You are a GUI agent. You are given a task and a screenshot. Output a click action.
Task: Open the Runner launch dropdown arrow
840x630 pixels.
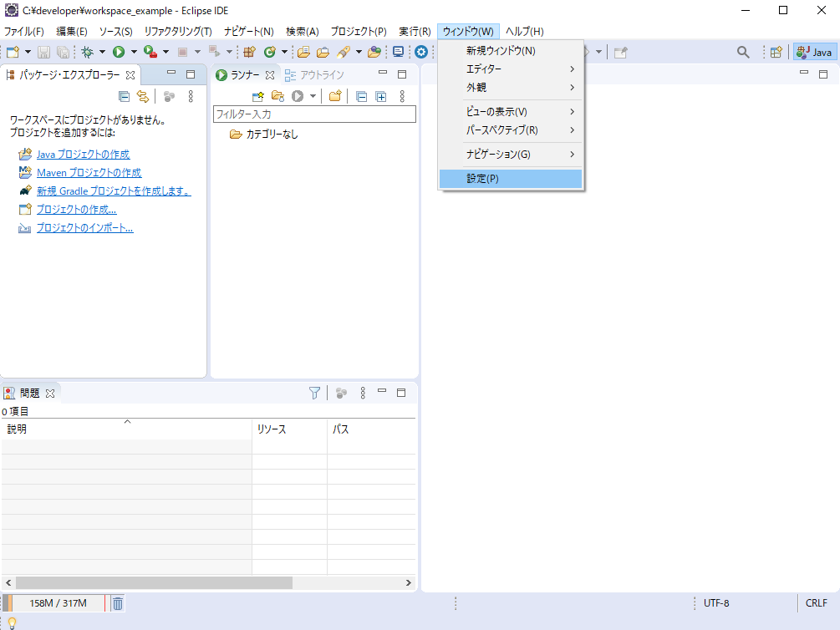point(313,96)
